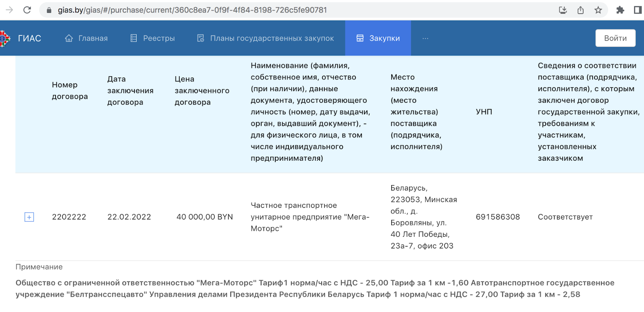Open the browser extensions puzzle icon
Image resolution: width=644 pixels, height=312 pixels.
point(620,10)
